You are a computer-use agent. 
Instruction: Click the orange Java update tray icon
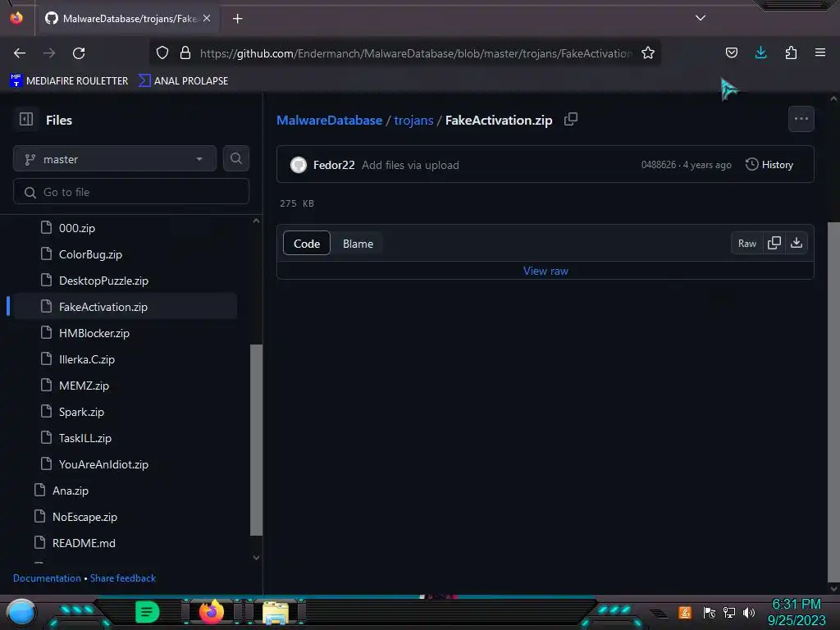tap(685, 612)
